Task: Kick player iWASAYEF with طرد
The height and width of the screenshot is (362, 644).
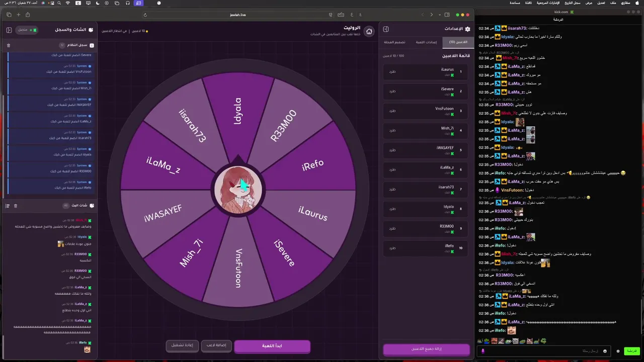Action: (392, 150)
